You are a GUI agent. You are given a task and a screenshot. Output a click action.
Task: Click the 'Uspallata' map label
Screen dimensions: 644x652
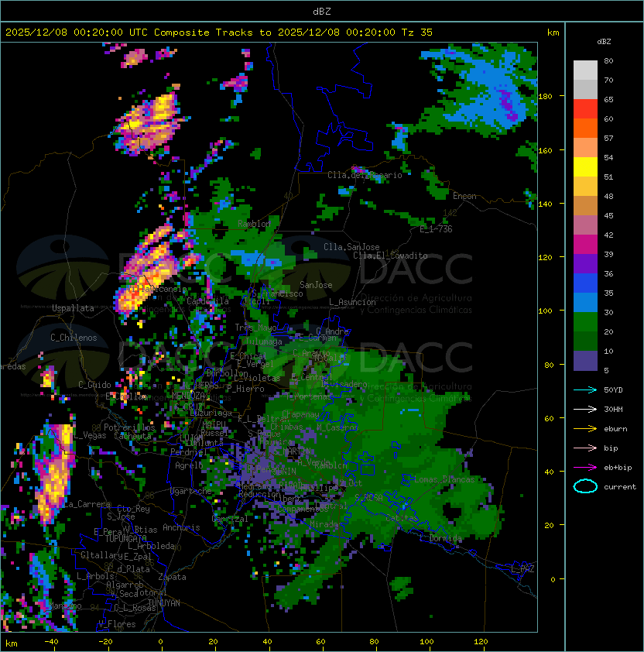73,308
